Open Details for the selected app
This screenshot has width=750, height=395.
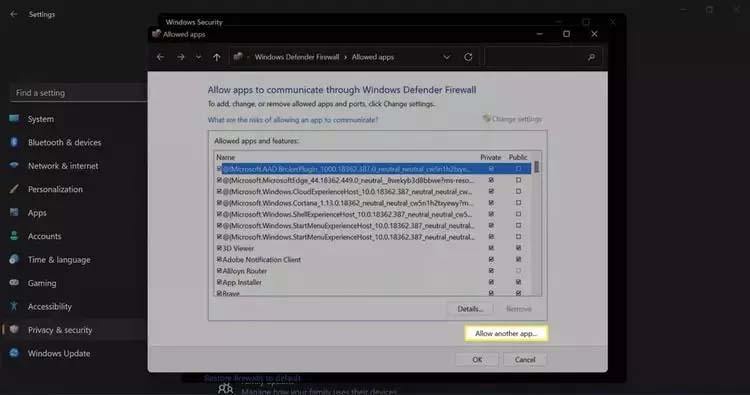[x=470, y=309]
